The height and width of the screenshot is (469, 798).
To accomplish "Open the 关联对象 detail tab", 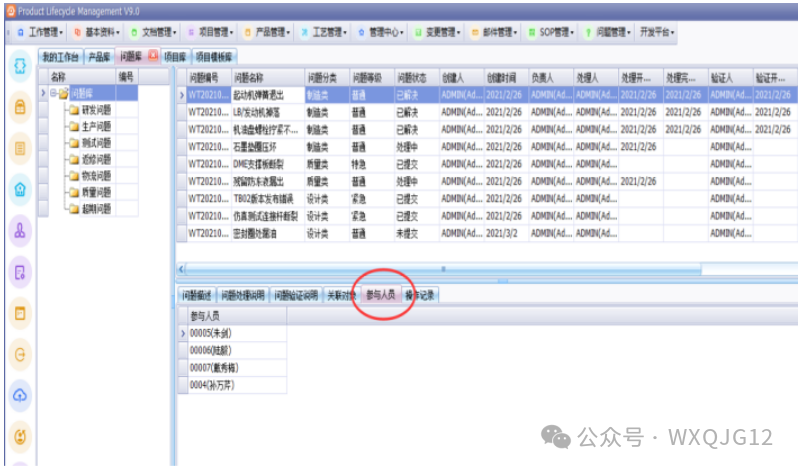I will click(341, 295).
